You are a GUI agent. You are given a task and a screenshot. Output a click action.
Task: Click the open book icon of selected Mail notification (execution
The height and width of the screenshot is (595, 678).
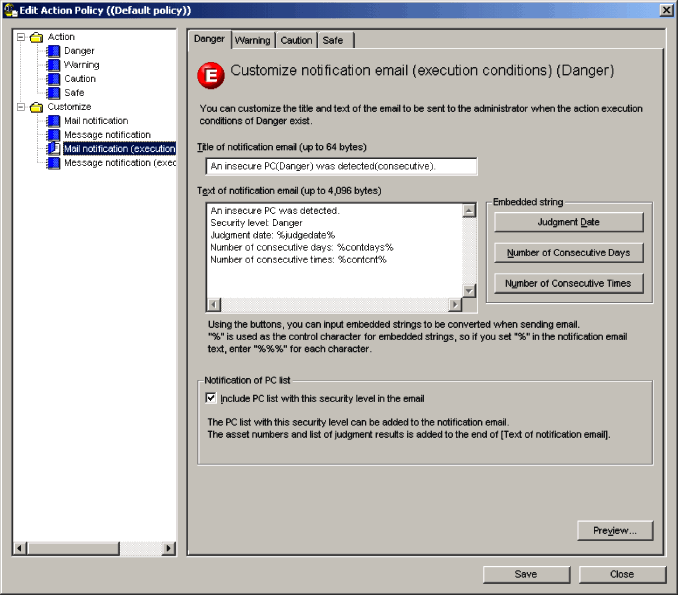click(53, 149)
